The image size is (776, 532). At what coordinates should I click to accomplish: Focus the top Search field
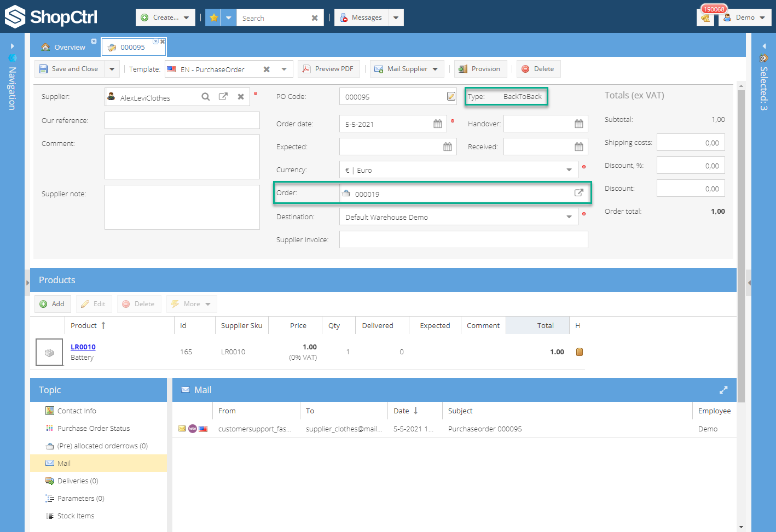click(x=273, y=18)
